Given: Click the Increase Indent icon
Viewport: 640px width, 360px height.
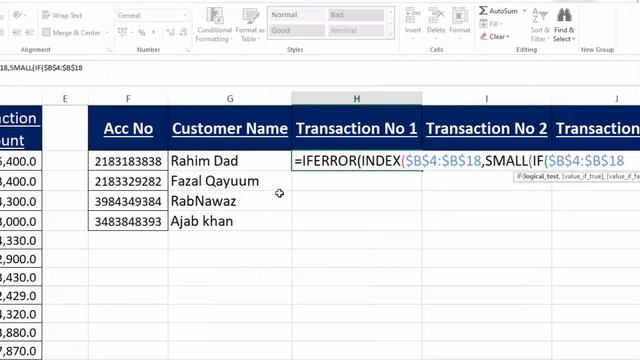Looking at the screenshot, I should (29, 32).
